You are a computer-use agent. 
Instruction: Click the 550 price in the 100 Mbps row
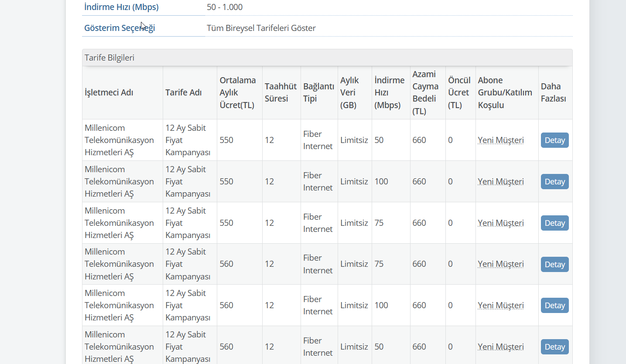[226, 181]
